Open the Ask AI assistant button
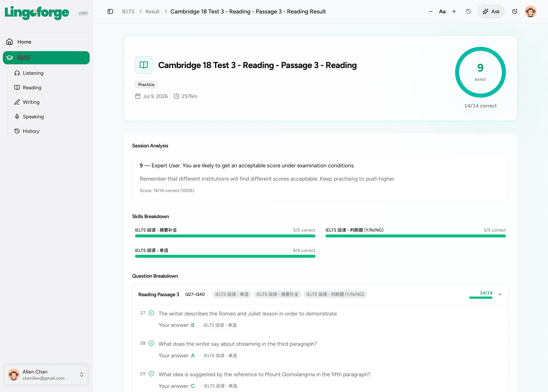The width and height of the screenshot is (548, 392). (x=491, y=12)
